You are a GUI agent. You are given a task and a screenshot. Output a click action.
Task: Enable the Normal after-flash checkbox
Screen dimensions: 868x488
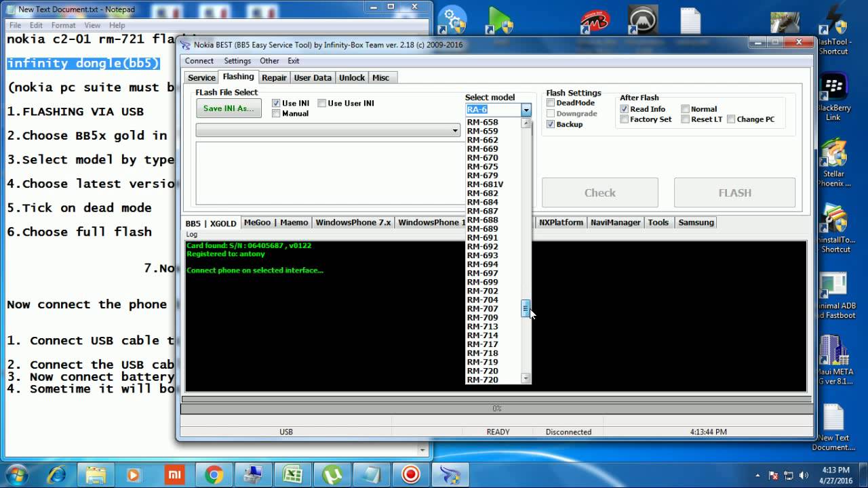coord(685,108)
